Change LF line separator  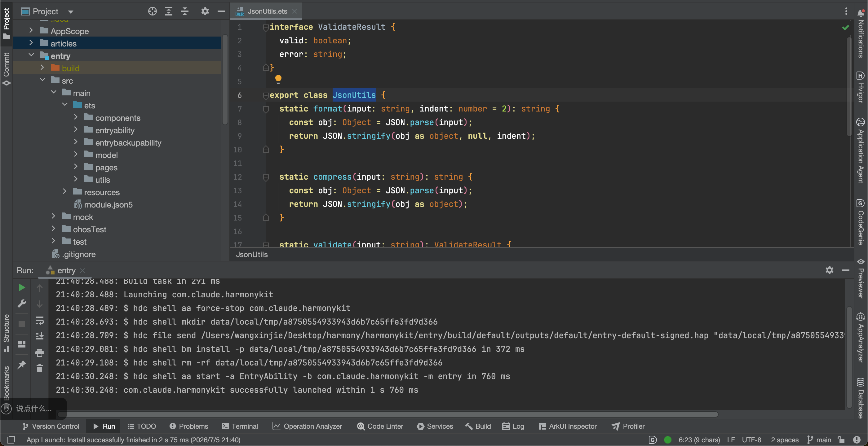click(731, 439)
